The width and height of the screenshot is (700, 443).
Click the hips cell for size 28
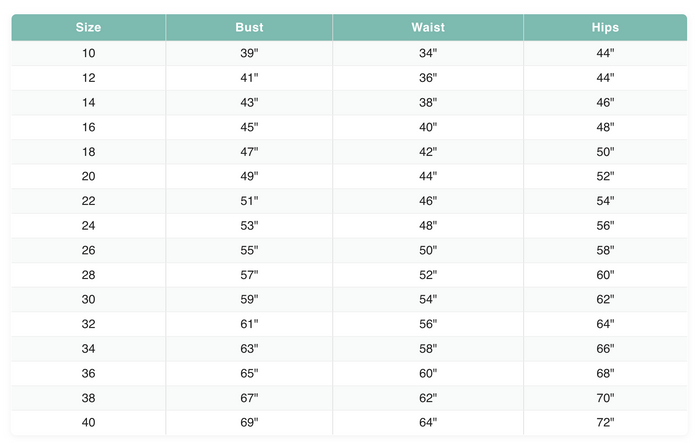[x=605, y=275]
